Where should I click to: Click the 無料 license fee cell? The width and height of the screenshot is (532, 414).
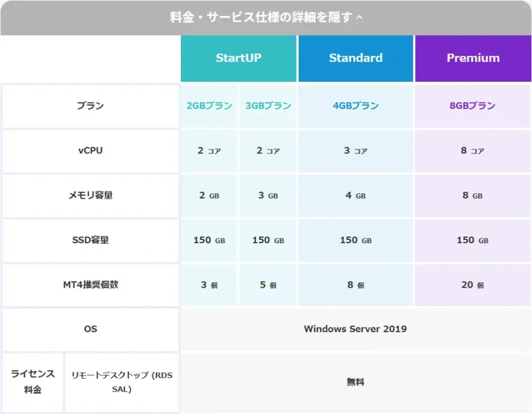coord(355,382)
